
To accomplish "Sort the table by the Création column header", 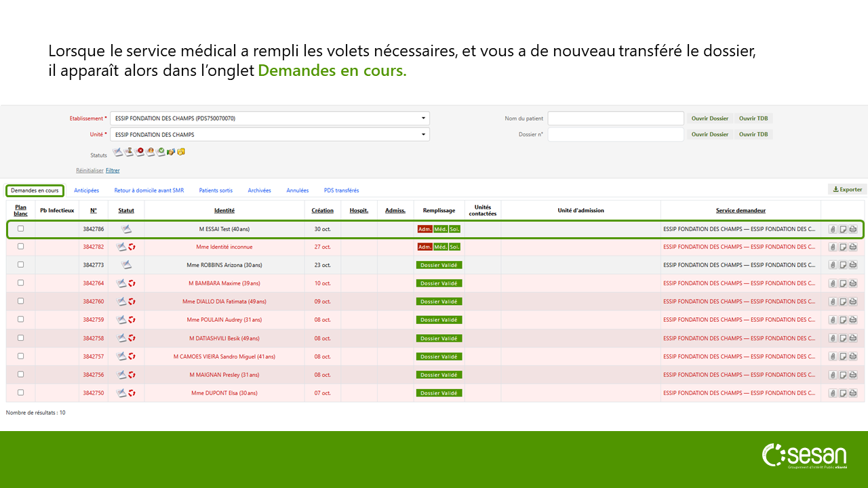I will click(322, 211).
